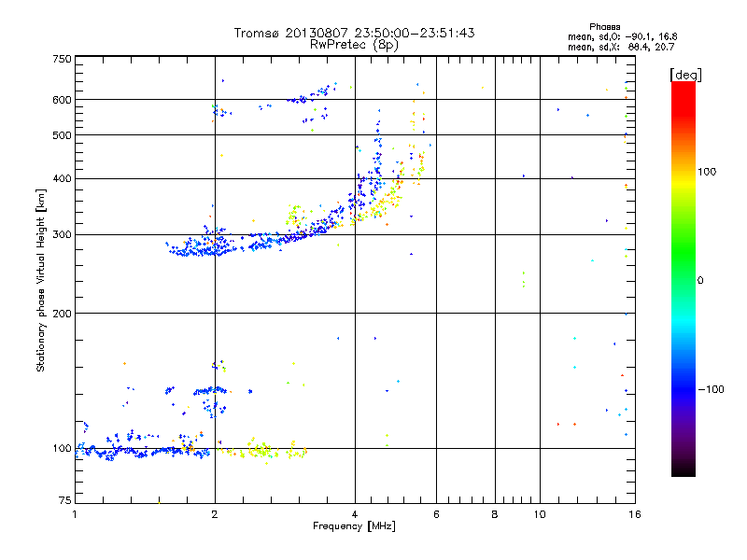Click y-axis tick label '400'
The image size is (747, 560).
tap(62, 179)
